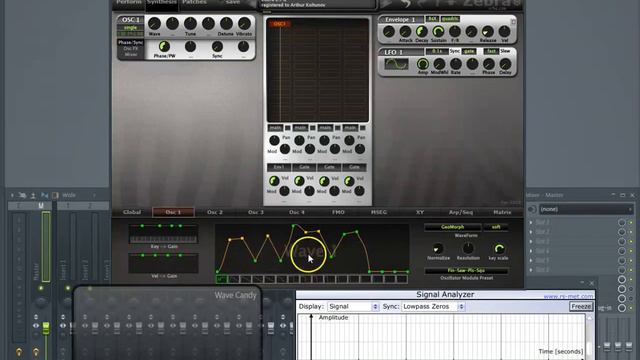The image size is (640, 360).
Task: Open the Patches browser tab
Action: [x=194, y=2]
